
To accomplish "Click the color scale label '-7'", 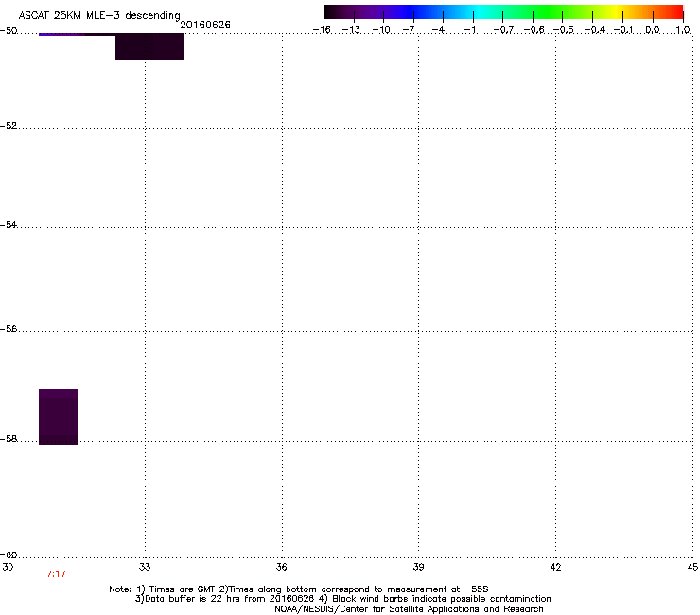I will 409,30.
